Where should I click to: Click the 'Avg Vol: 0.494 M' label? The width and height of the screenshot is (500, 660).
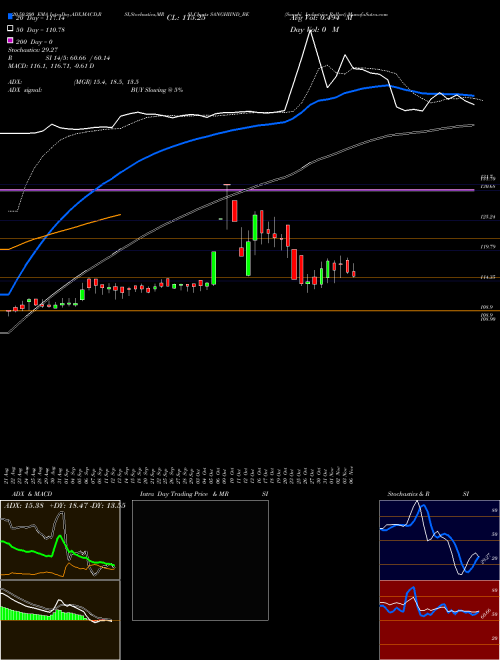click(x=321, y=18)
